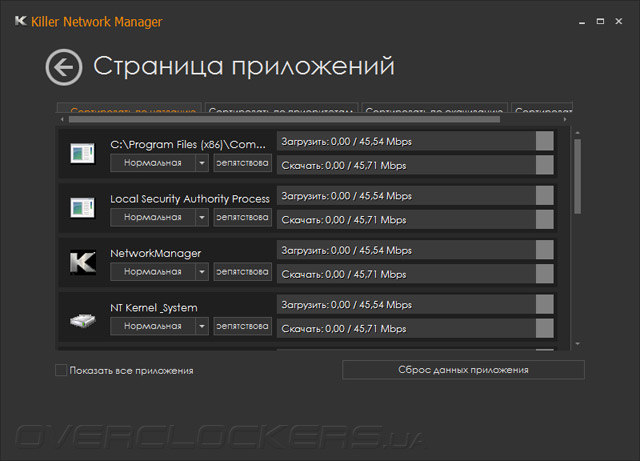
Task: Maximize the Killer Network Manager window
Action: point(600,21)
